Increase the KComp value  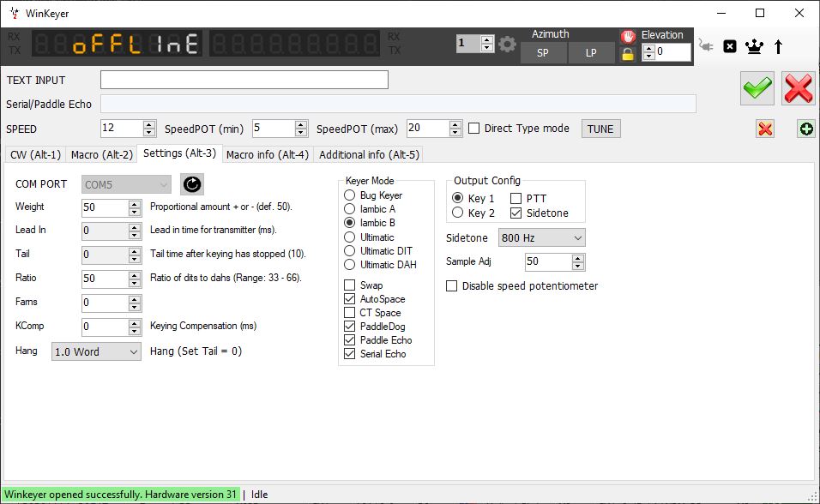pos(135,324)
